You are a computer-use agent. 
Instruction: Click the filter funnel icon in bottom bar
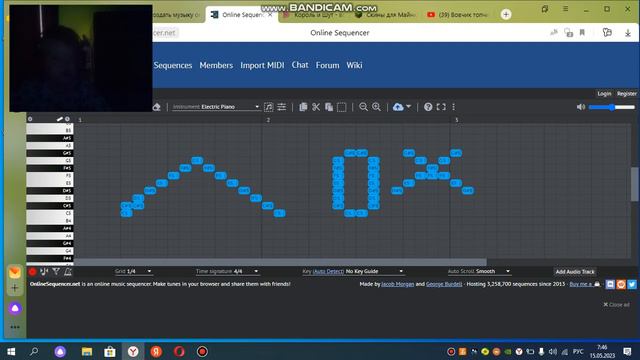pos(56,271)
